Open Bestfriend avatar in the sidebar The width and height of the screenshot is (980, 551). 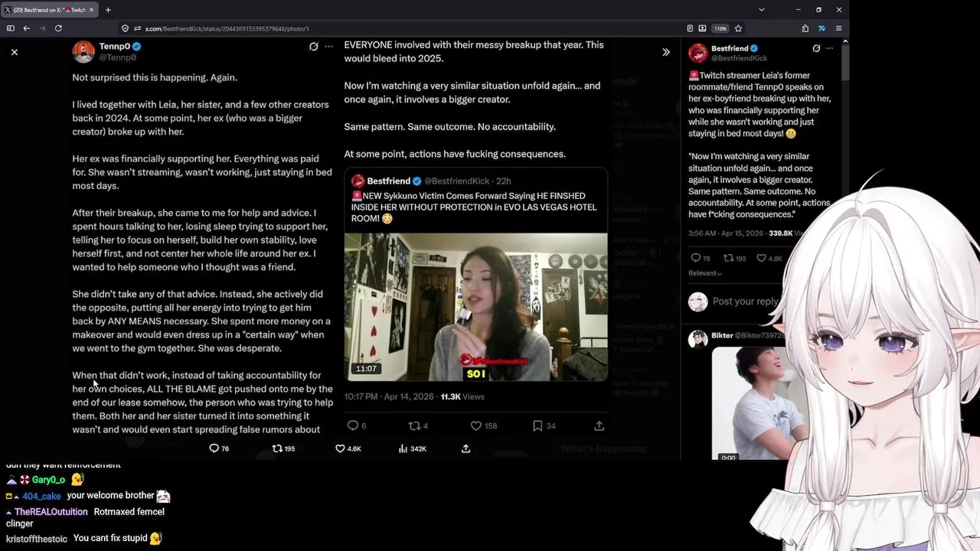pos(697,53)
